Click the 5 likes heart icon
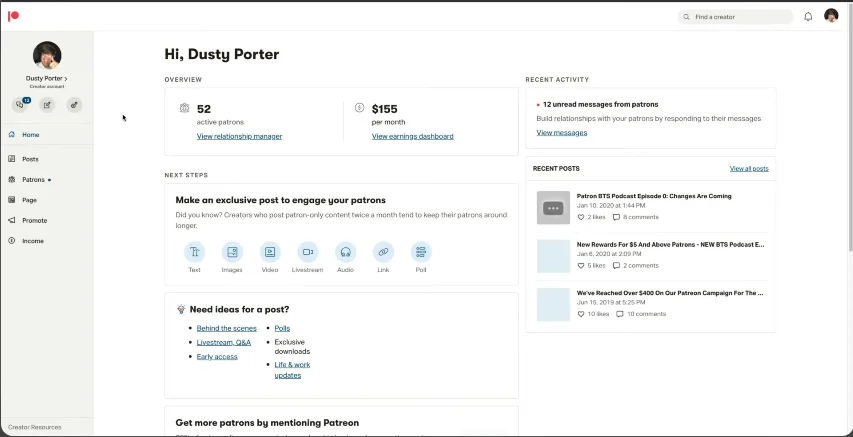This screenshot has height=437, width=853. [x=580, y=266]
